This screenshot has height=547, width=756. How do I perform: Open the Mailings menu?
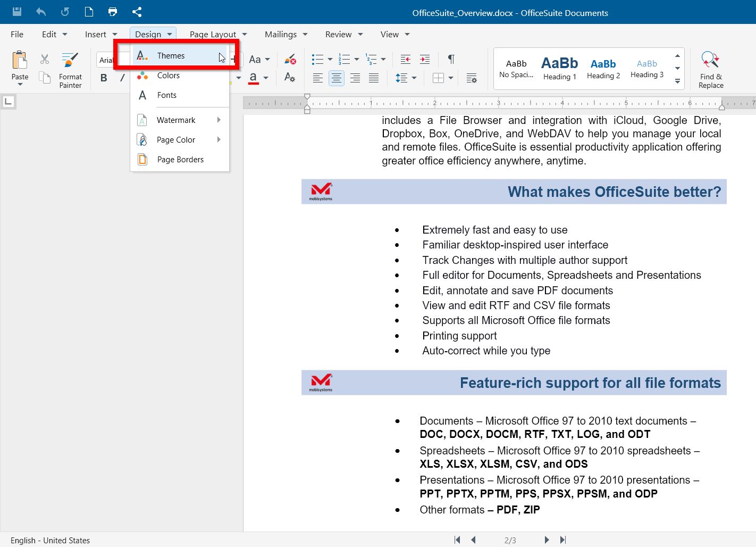coord(286,34)
